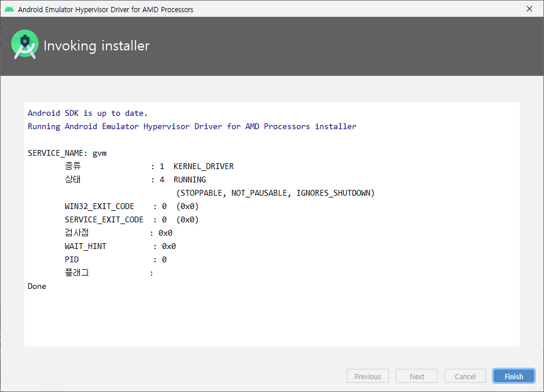The image size is (544, 392).
Task: Click the 'SERVICE_NAME: gvm' line
Action: pyautogui.click(x=67, y=153)
